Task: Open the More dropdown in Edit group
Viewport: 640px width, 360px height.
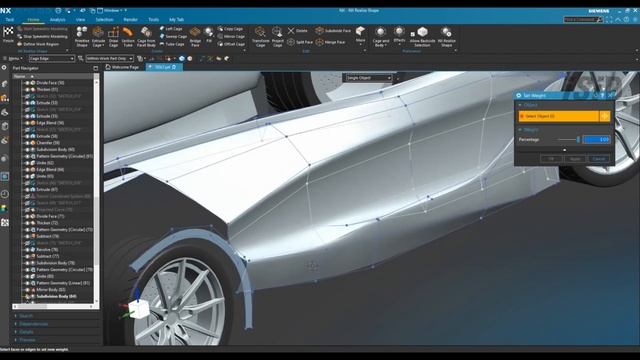Action: (360, 35)
